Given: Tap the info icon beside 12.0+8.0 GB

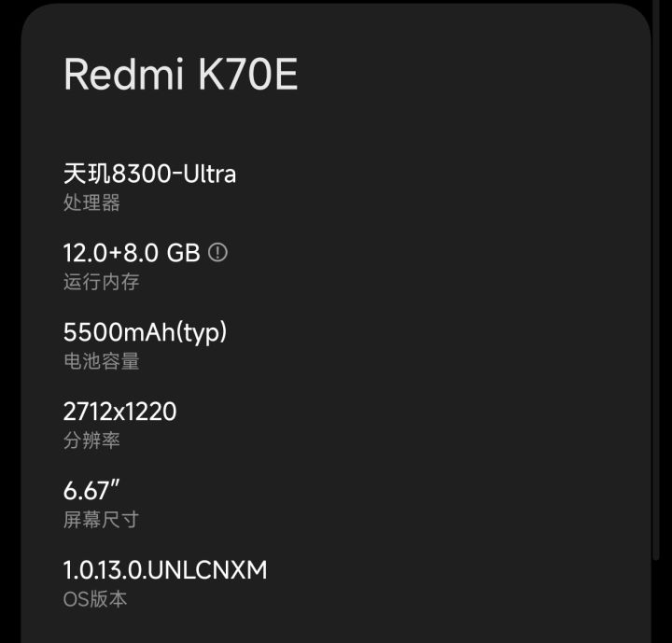Looking at the screenshot, I should [218, 252].
